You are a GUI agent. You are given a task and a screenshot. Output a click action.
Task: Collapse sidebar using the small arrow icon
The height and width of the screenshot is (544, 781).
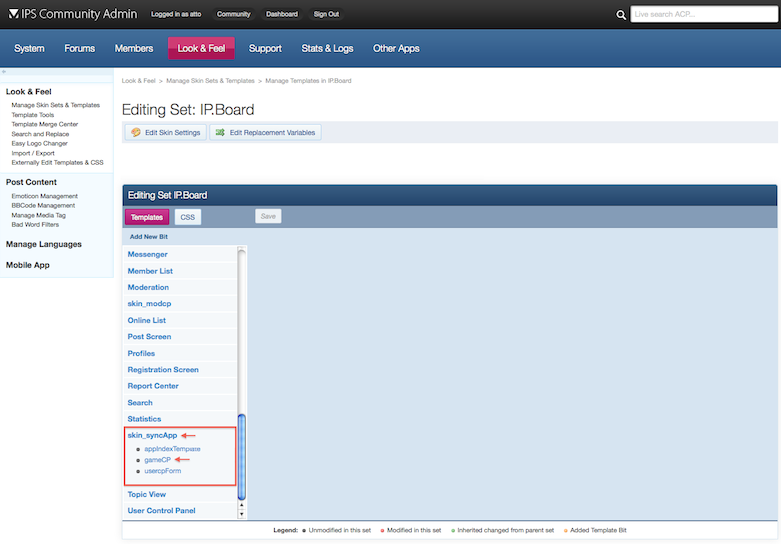[4, 72]
